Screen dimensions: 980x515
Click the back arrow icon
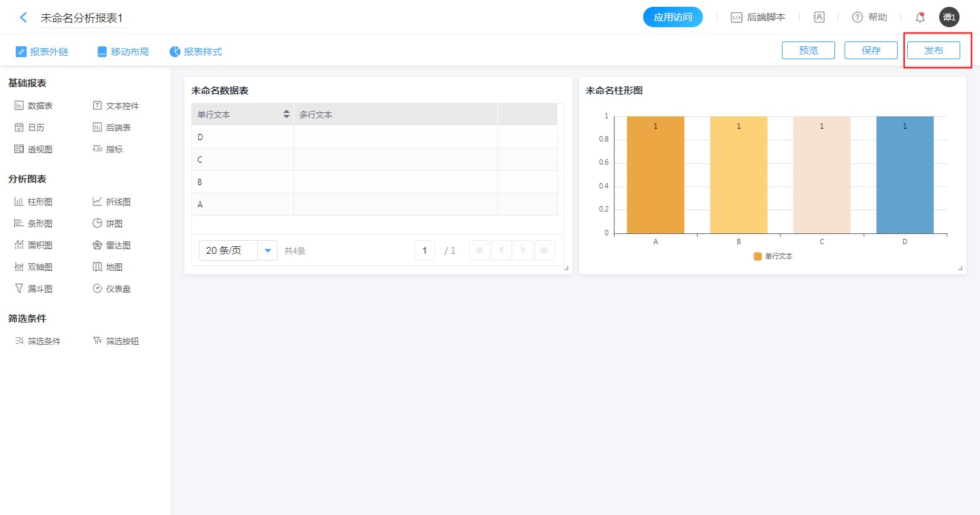click(24, 18)
